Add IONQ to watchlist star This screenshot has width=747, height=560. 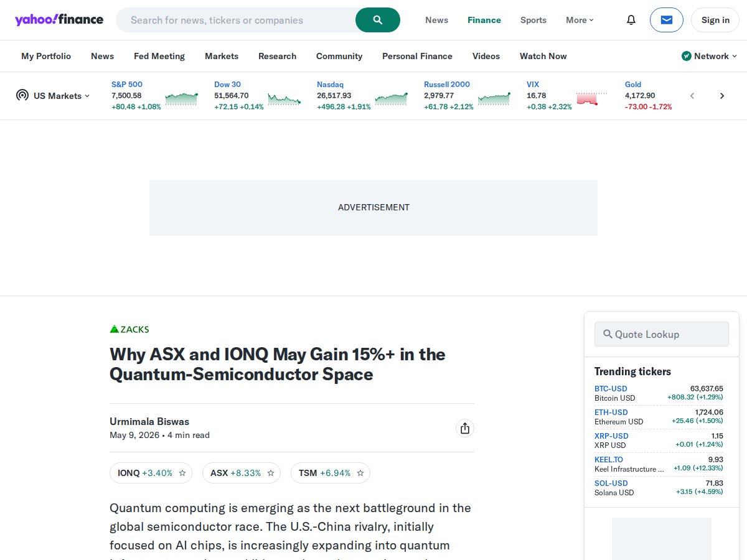(182, 473)
